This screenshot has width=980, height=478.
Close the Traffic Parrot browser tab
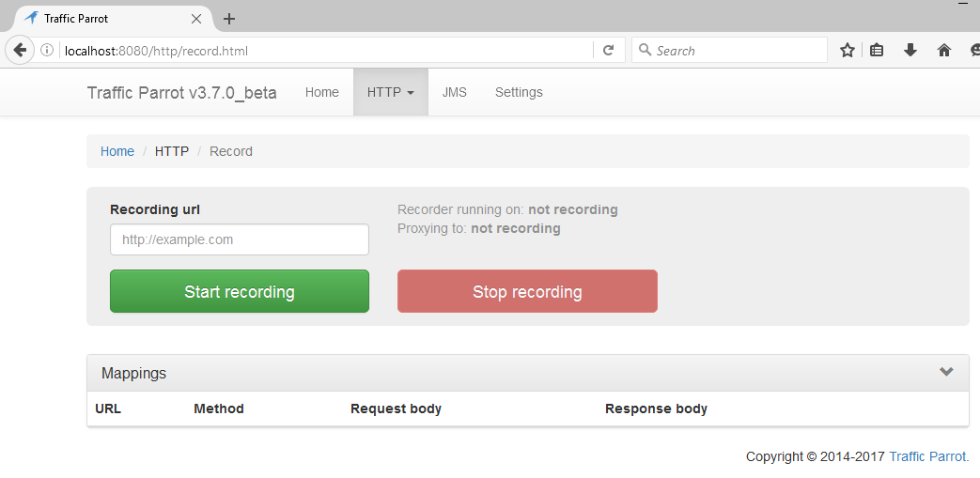click(196, 19)
